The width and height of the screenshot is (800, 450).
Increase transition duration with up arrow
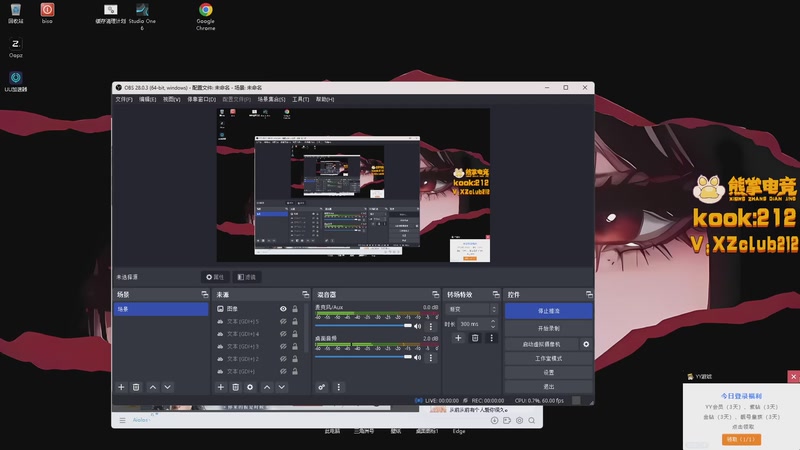[x=493, y=321]
